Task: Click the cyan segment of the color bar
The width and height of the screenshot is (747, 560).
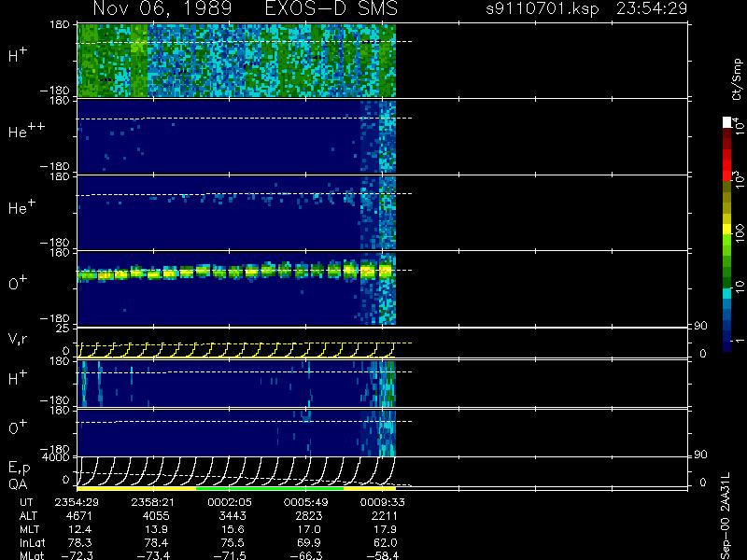Action: 727,294
